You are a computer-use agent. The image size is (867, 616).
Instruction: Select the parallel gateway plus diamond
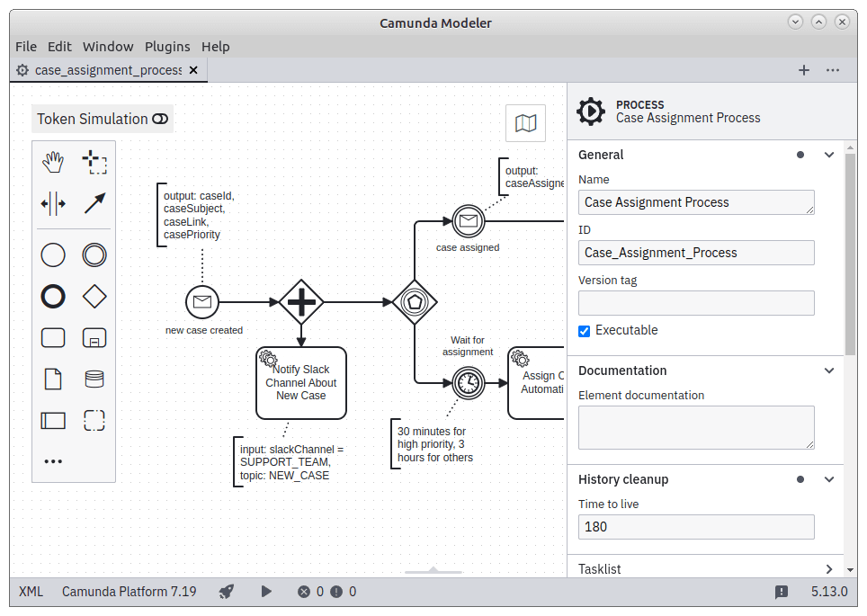click(301, 302)
